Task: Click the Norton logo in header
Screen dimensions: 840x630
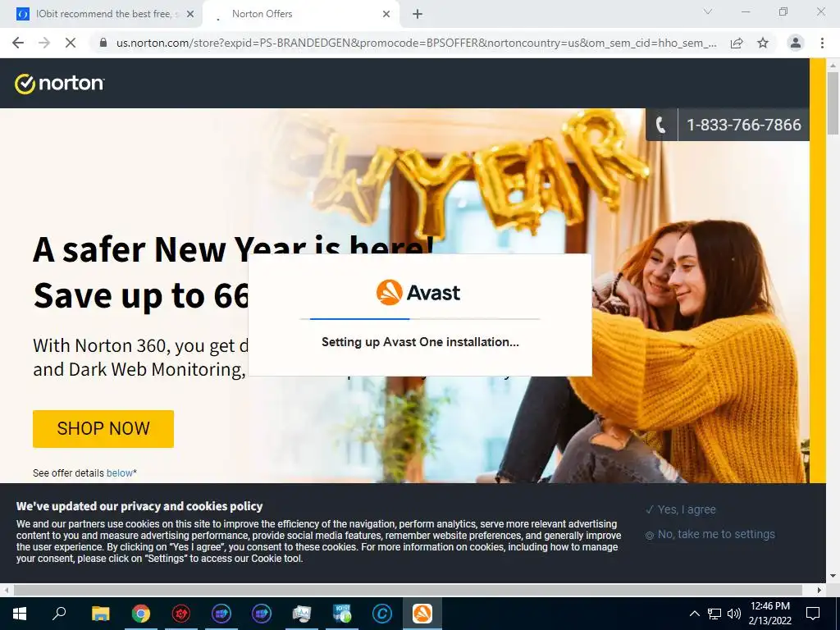Action: point(59,84)
